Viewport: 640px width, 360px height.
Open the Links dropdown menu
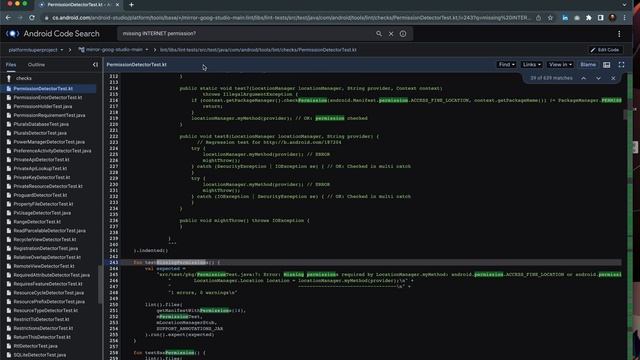(x=531, y=65)
